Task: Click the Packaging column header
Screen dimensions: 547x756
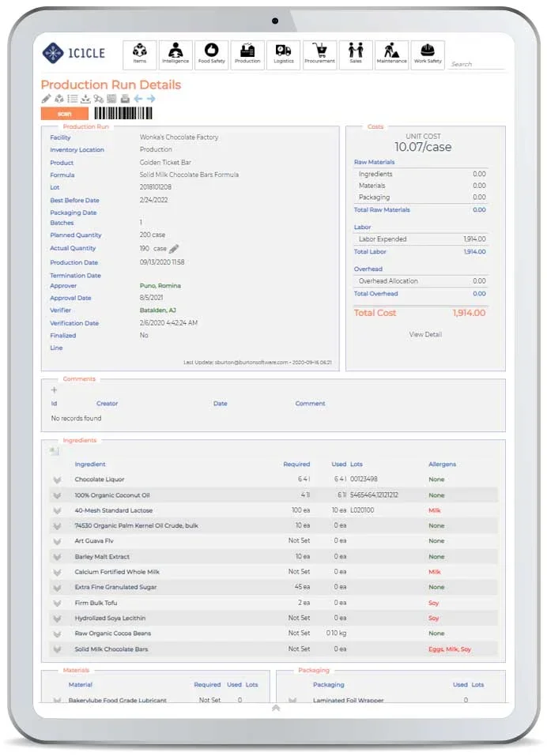Action: [329, 685]
